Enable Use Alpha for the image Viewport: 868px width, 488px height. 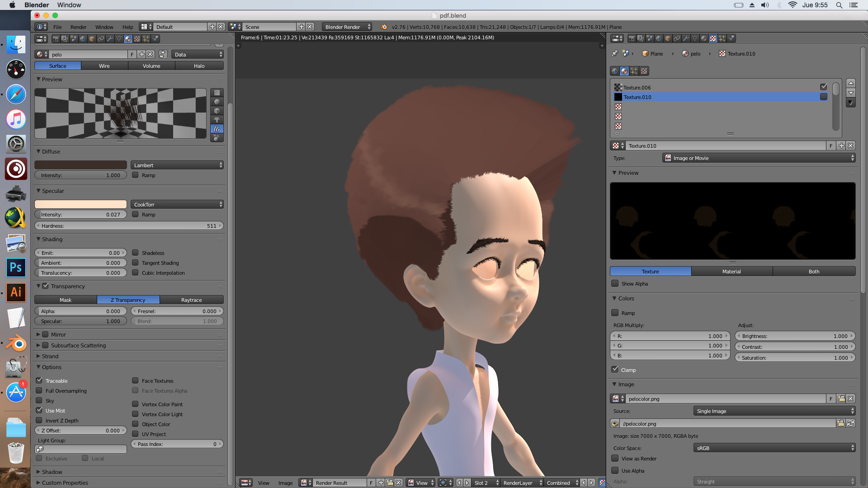tap(615, 470)
